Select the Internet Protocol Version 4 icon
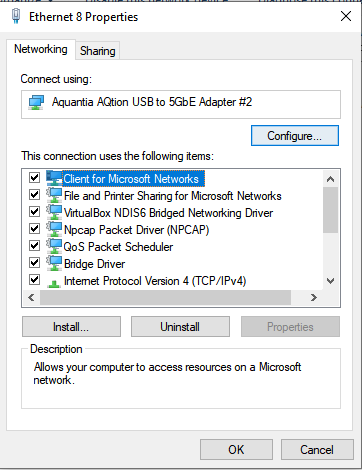 (x=54, y=283)
